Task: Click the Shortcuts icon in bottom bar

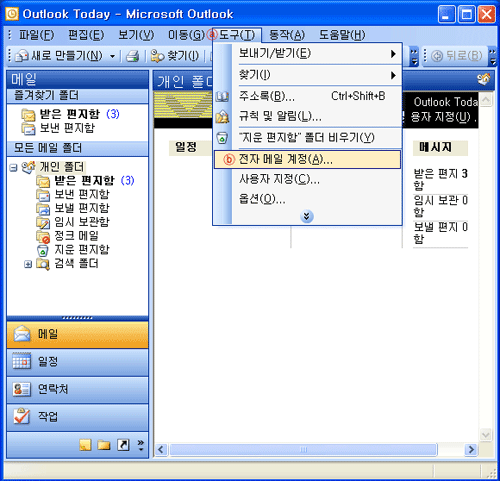Action: click(123, 445)
